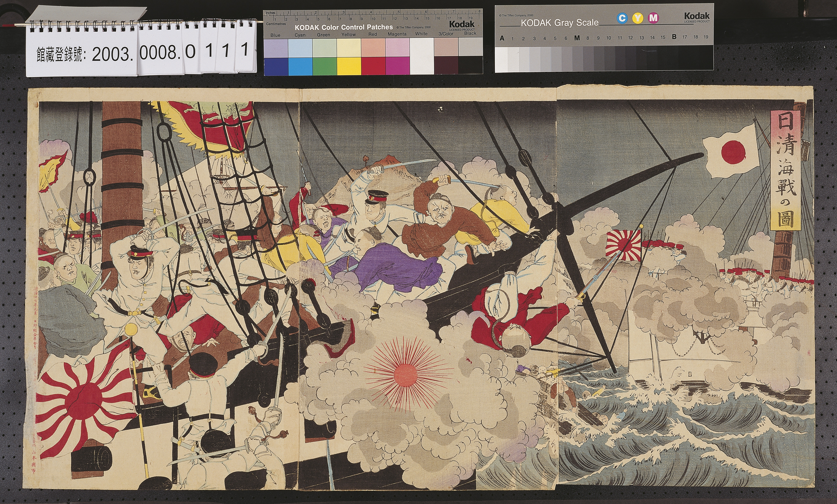Select the magenta color patch
This screenshot has height=504, width=837.
click(397, 66)
